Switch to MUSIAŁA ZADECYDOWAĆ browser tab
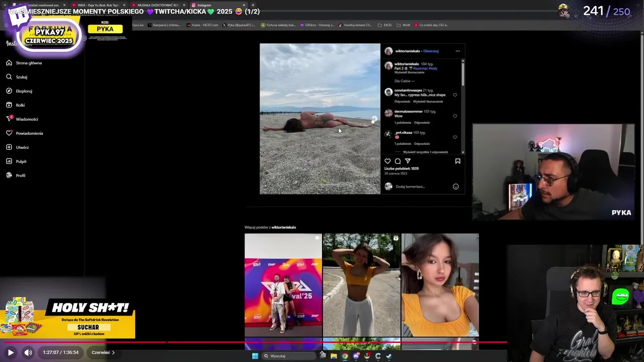Image resolution: width=644 pixels, height=362 pixels. (158, 5)
